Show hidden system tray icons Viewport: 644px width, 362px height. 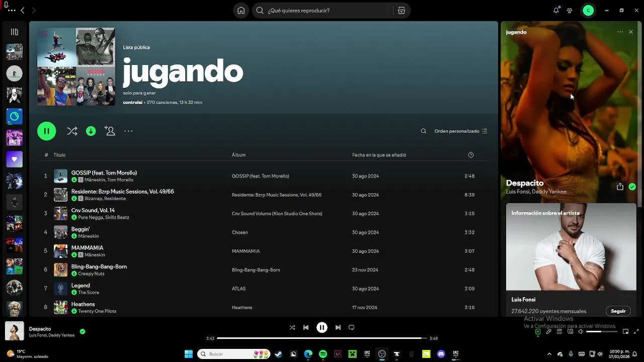549,354
